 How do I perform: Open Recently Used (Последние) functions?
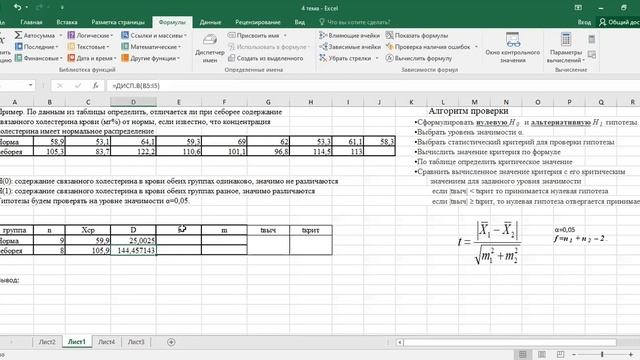click(36, 47)
